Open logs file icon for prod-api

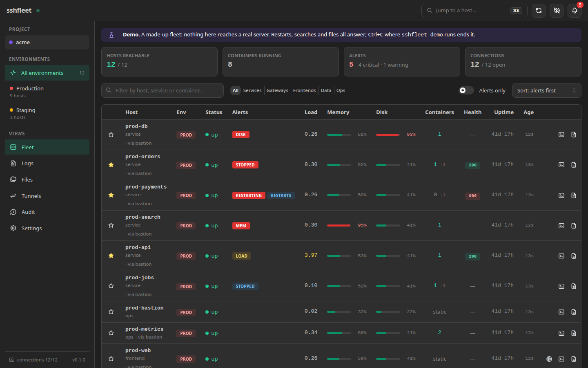coord(574,256)
